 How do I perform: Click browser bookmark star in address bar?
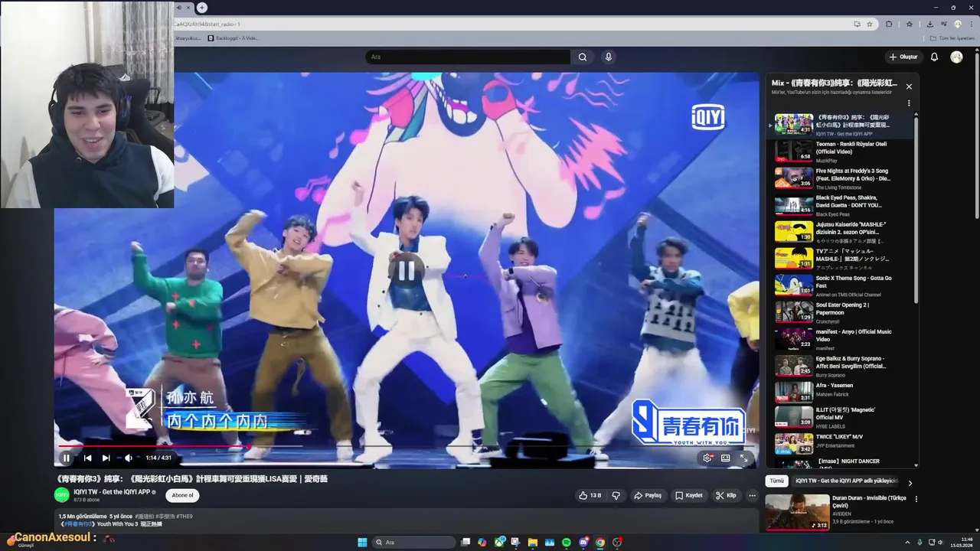[870, 24]
